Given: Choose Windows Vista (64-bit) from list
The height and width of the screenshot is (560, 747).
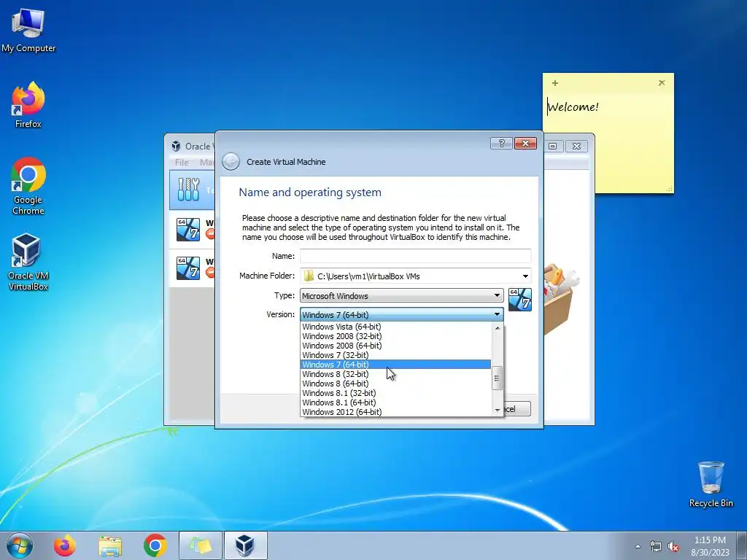Looking at the screenshot, I should tap(396, 327).
